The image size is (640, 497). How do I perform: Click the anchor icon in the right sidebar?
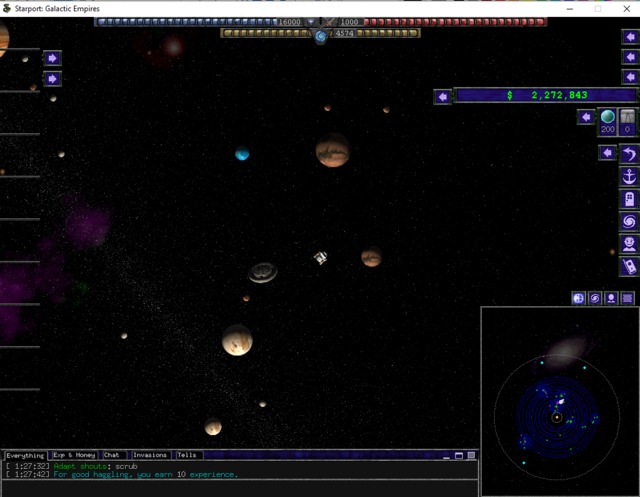629,177
